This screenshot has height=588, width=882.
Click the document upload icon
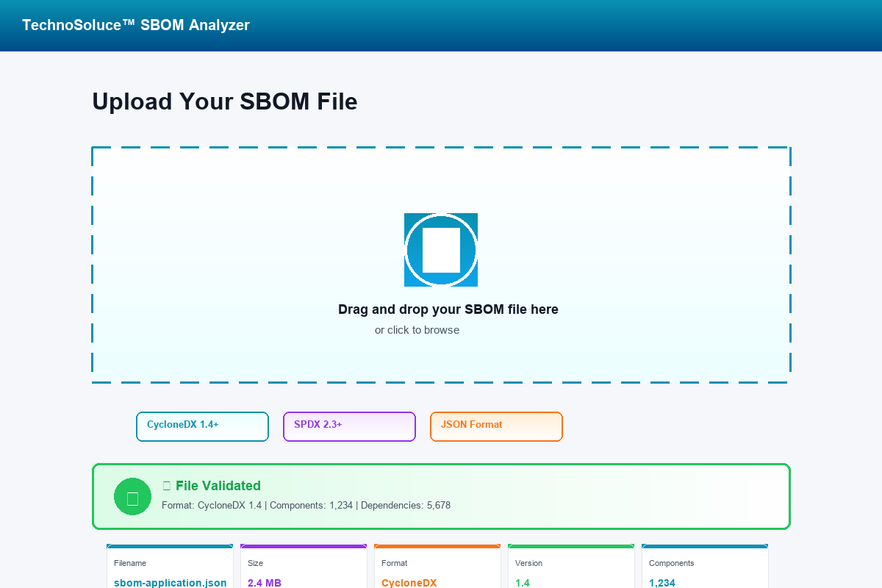point(441,250)
